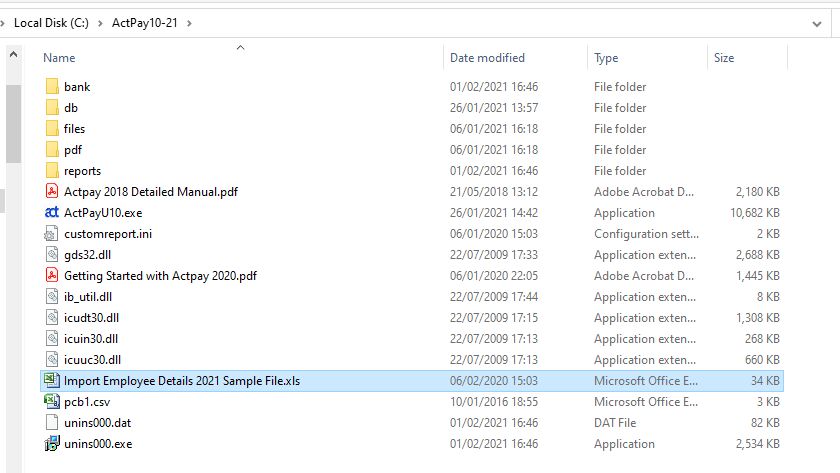Sort by the Date modified column header
Image resolution: width=840 pixels, height=473 pixels.
(x=487, y=58)
